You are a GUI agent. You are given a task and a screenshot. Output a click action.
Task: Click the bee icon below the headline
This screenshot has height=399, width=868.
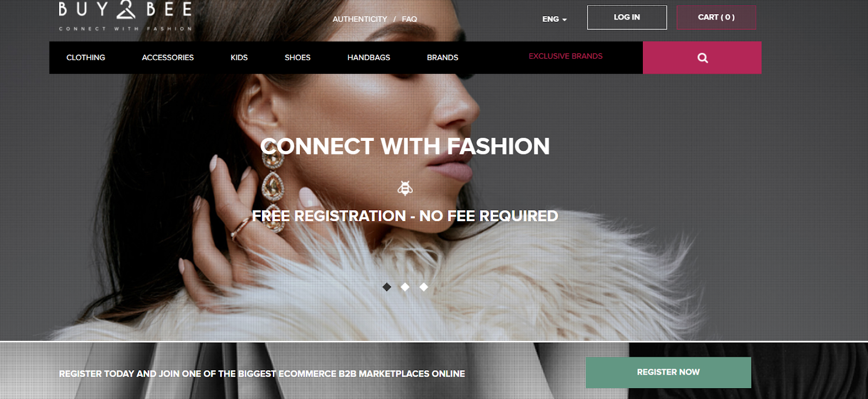pos(405,188)
